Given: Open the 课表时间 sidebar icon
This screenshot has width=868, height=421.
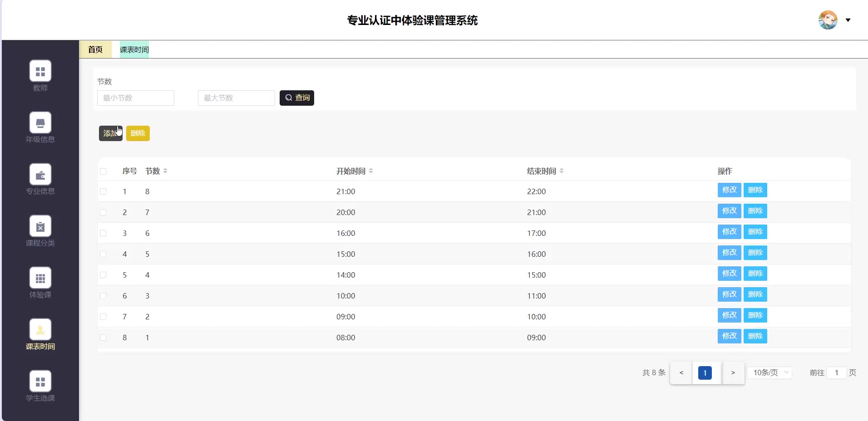Looking at the screenshot, I should pyautogui.click(x=40, y=330).
